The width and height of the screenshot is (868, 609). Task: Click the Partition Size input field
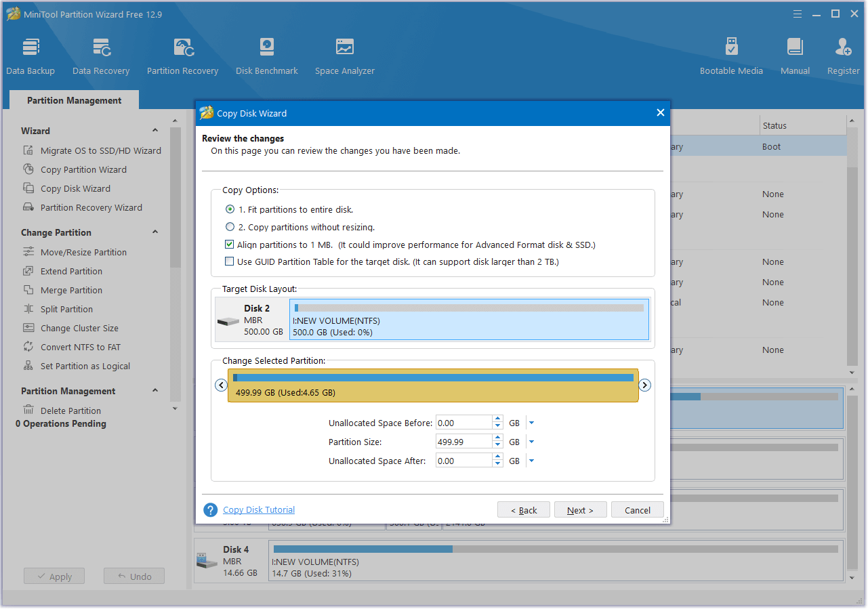[x=464, y=442]
